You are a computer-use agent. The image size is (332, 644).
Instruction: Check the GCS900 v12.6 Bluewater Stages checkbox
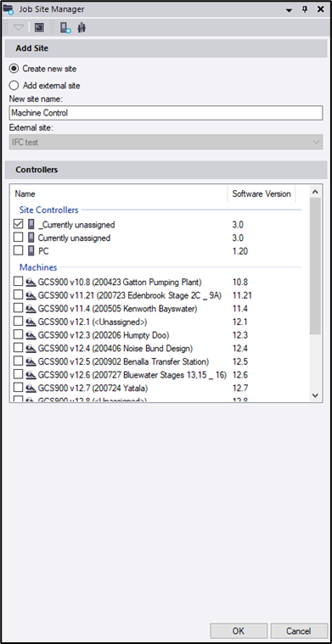(x=18, y=374)
